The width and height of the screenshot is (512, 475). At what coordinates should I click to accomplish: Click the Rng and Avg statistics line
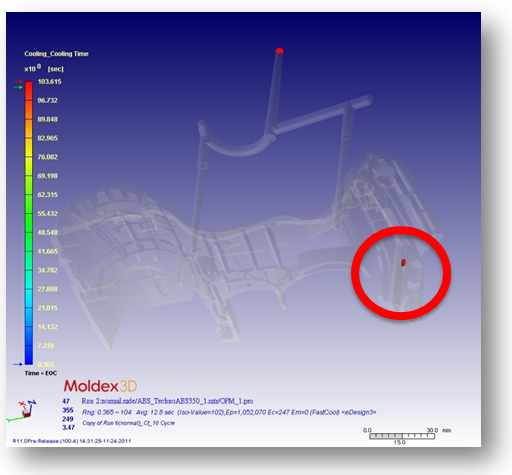(x=229, y=412)
